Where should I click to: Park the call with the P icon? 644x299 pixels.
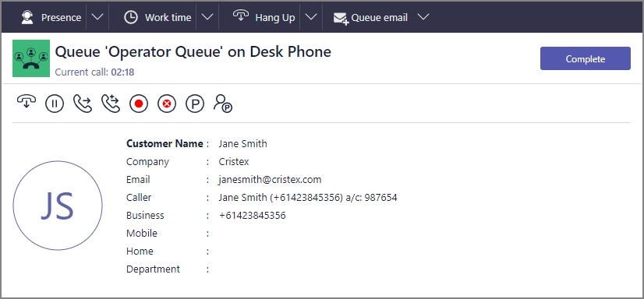(x=195, y=104)
